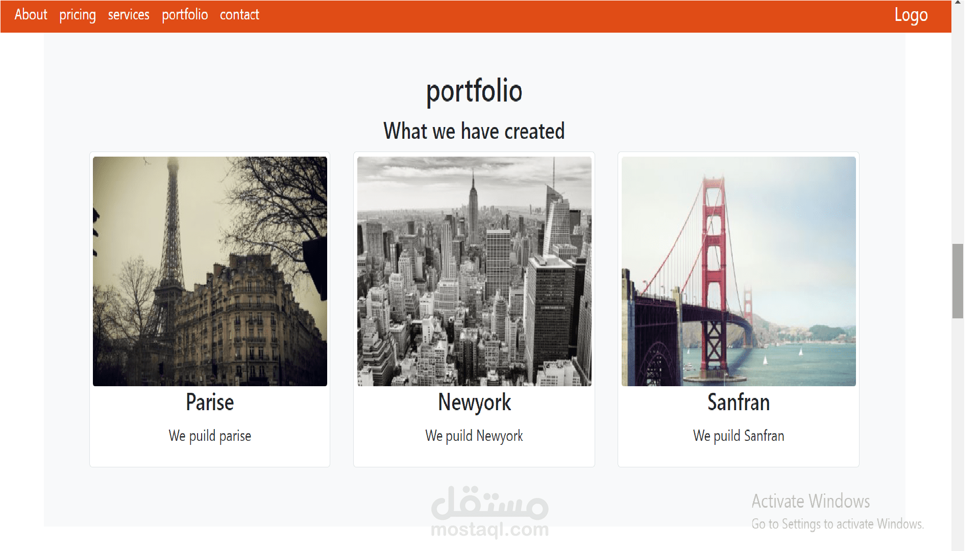Viewport: 980px width, 551px height.
Task: Open the New York skyline image
Action: [474, 271]
